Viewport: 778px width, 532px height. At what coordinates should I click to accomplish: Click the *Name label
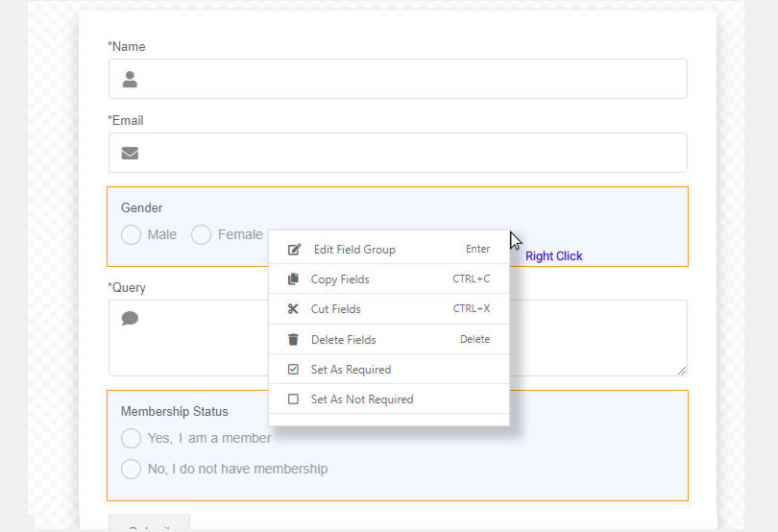(x=127, y=47)
